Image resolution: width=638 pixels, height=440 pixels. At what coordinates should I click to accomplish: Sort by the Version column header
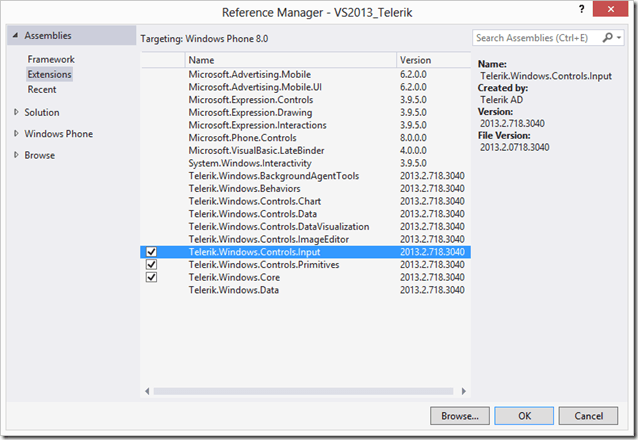(x=433, y=60)
